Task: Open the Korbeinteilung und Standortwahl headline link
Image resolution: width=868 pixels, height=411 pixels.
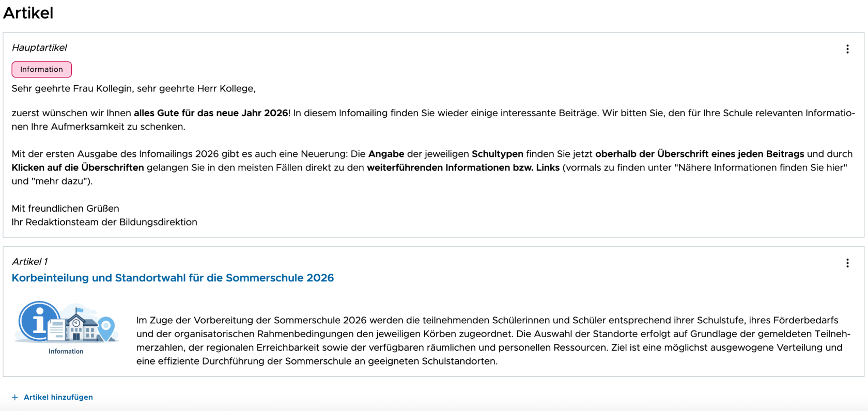Action: pos(173,278)
